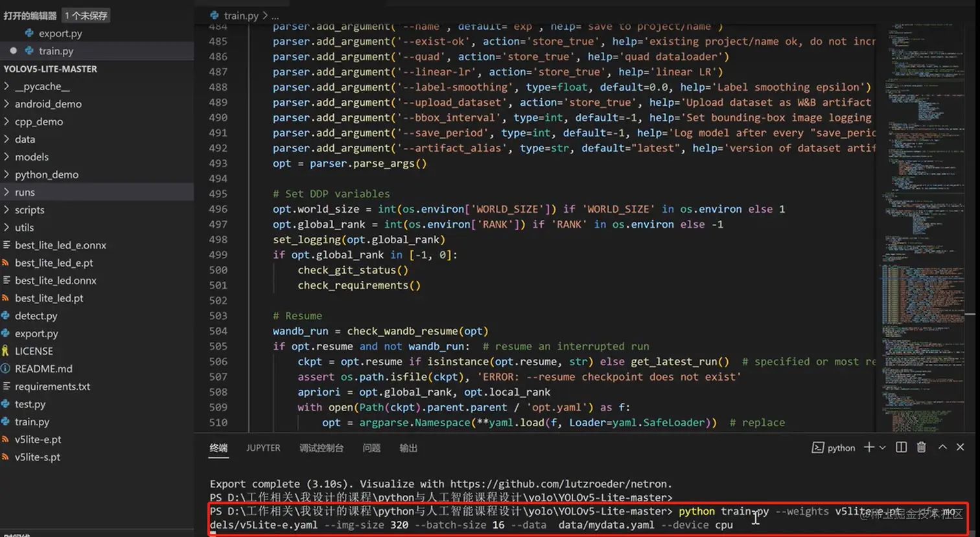This screenshot has width=980, height=537.
Task: Click the orange icon of v5lite-e.pt
Action: [x=6, y=439]
